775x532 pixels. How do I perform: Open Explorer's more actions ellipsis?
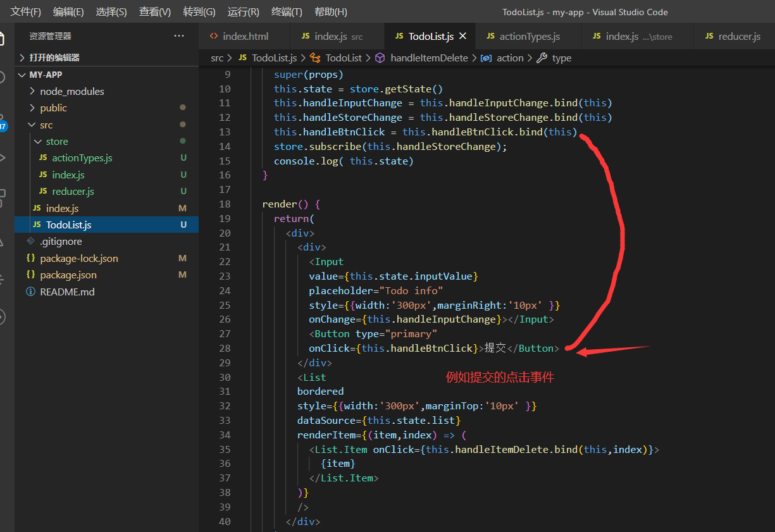pos(179,36)
